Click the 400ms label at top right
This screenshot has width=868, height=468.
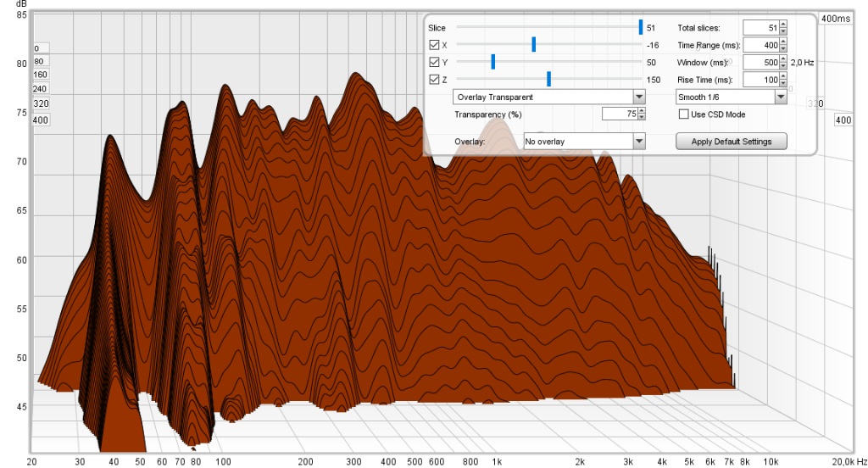(836, 19)
